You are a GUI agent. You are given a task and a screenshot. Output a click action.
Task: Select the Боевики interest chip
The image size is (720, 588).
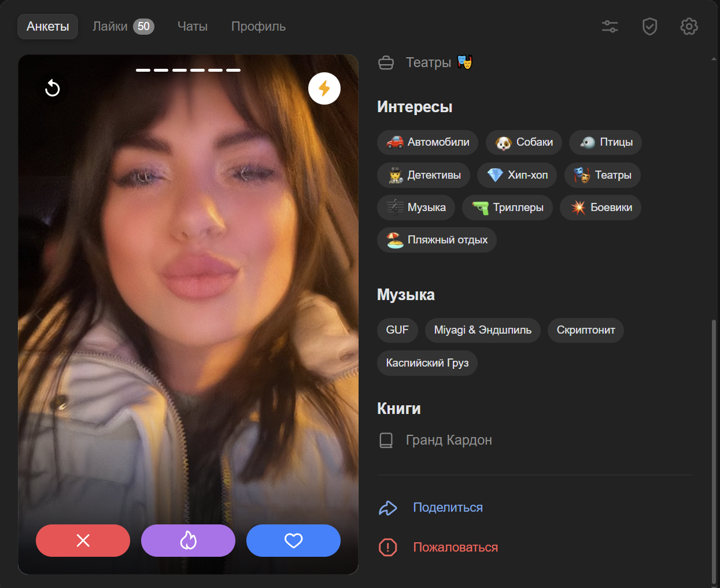600,208
